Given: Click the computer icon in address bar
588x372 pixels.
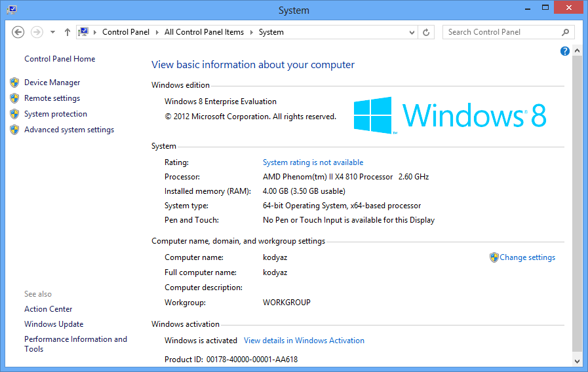Looking at the screenshot, I should coord(84,32).
